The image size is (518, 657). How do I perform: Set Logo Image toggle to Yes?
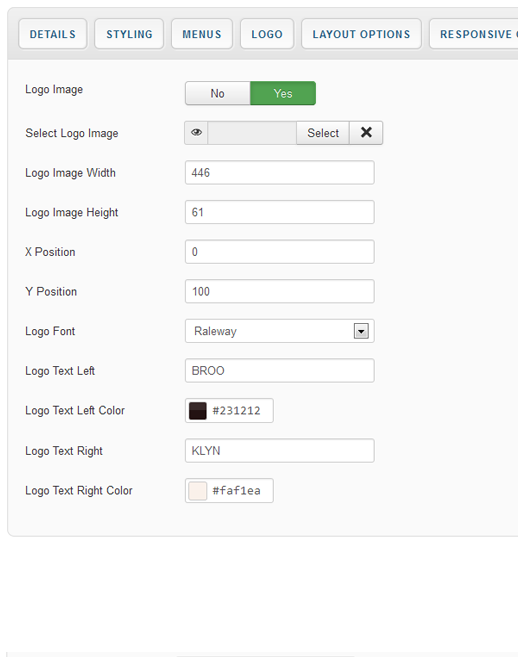(283, 93)
